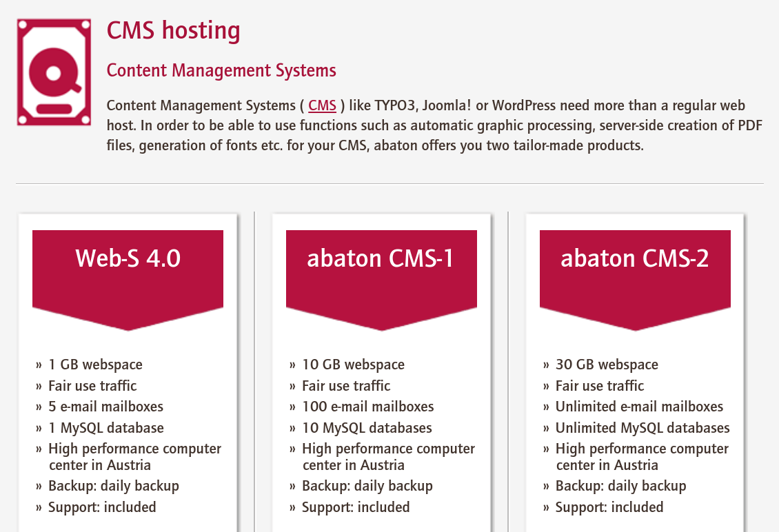Click 'High performance computer' in Web-S 4.0

click(x=134, y=449)
